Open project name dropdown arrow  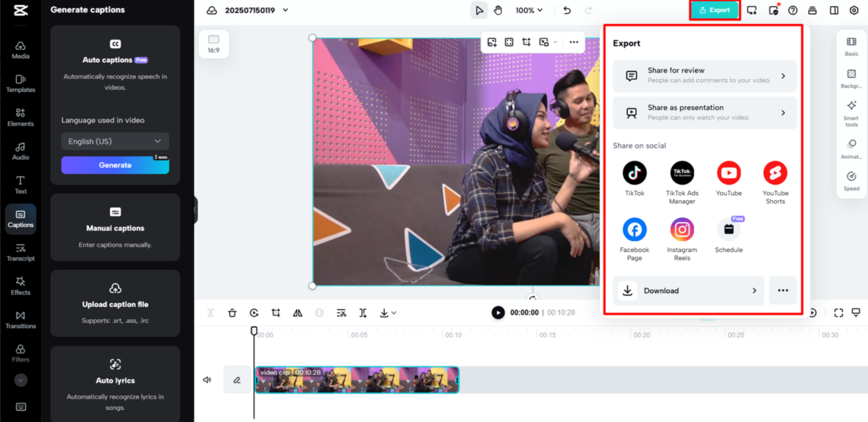(285, 10)
